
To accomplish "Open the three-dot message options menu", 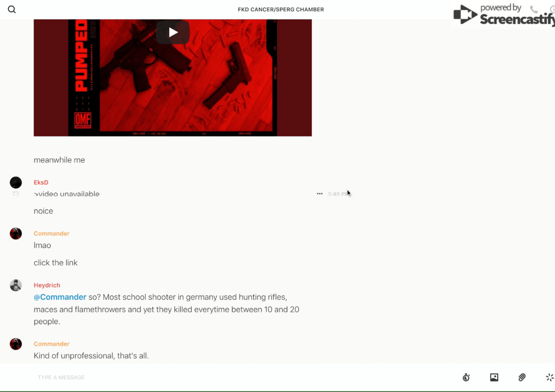I will tap(320, 194).
